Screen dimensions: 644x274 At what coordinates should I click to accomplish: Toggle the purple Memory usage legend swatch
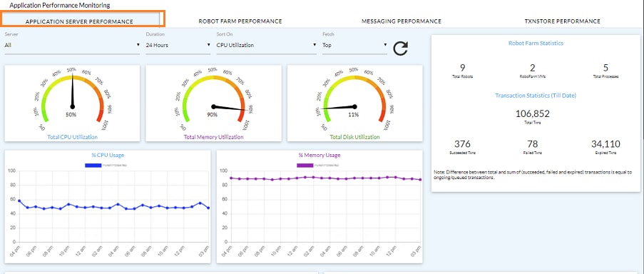click(x=305, y=165)
